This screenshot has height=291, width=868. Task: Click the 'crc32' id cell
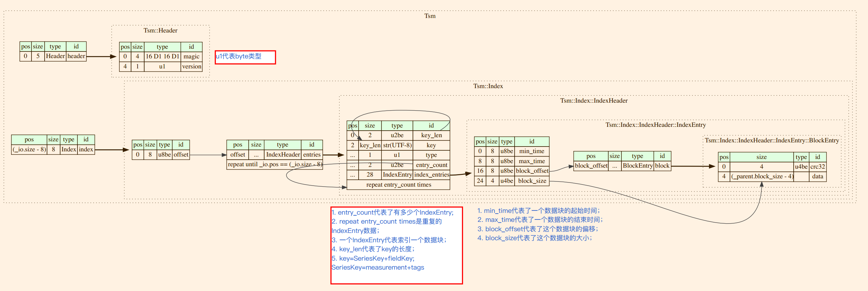[818, 167]
